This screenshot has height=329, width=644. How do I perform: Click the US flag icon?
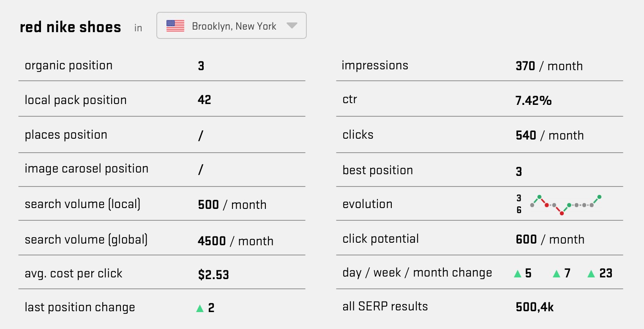(175, 25)
